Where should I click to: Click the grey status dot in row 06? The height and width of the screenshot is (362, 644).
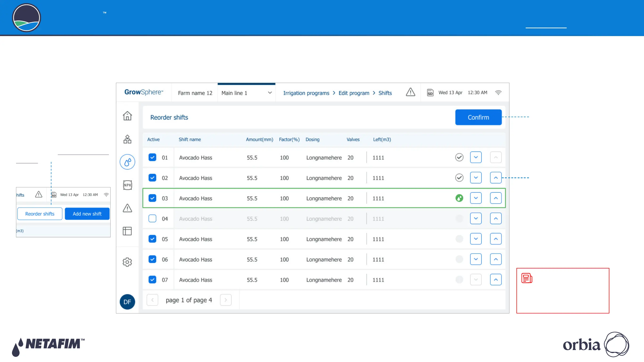pos(459,259)
